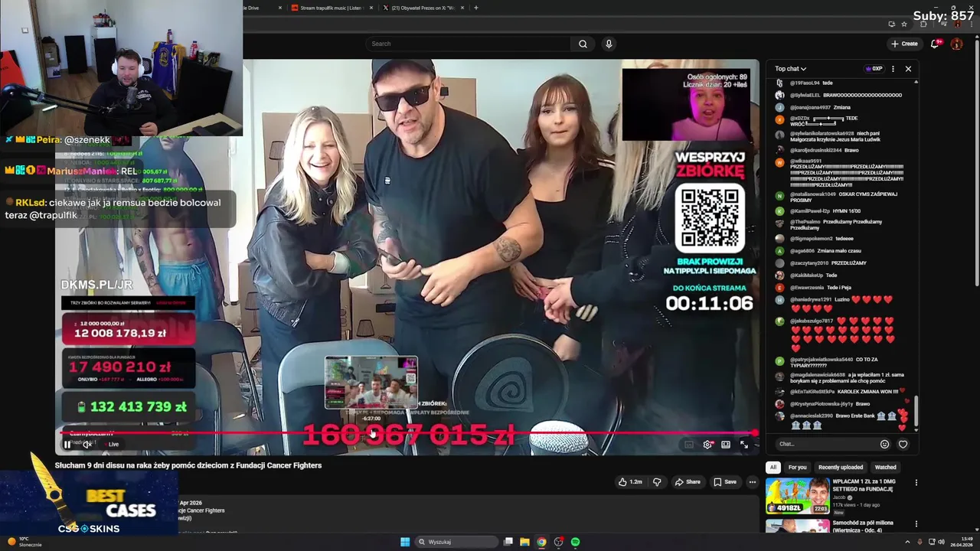Jump to the Live indicator in the player
Image resolution: width=980 pixels, height=551 pixels.
point(111,445)
